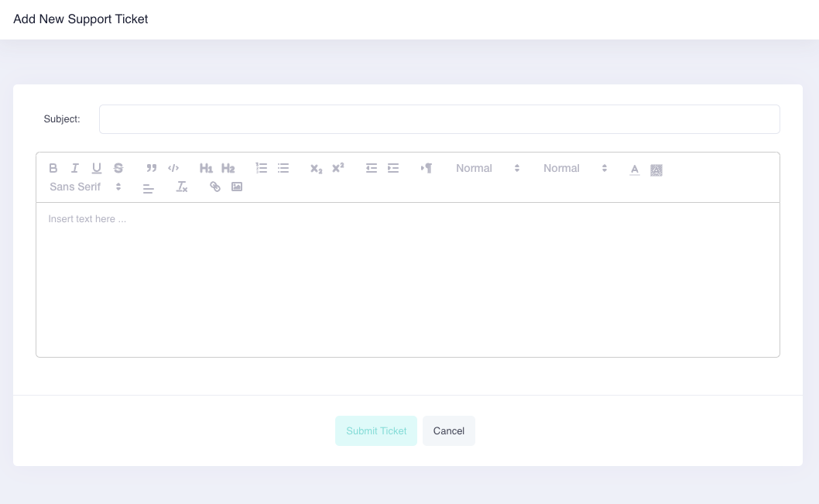Open the text color picker
Screen dimensions: 819x504
pos(635,169)
